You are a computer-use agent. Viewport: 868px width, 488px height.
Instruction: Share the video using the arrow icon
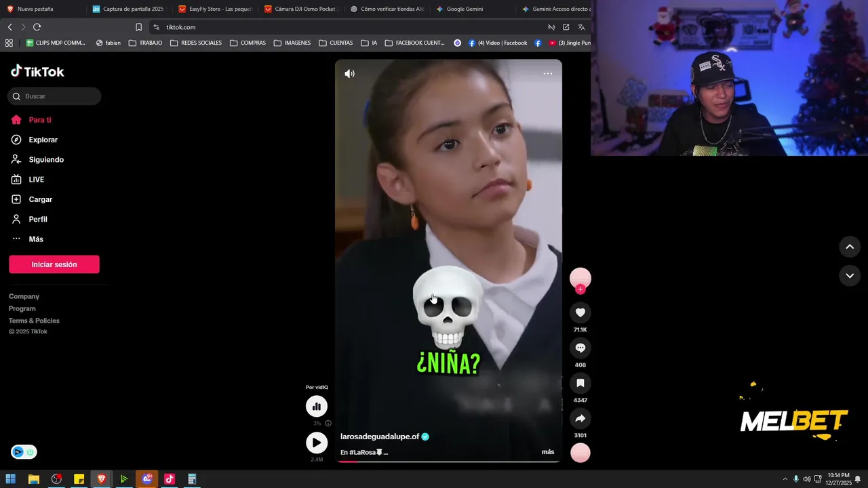pos(580,418)
